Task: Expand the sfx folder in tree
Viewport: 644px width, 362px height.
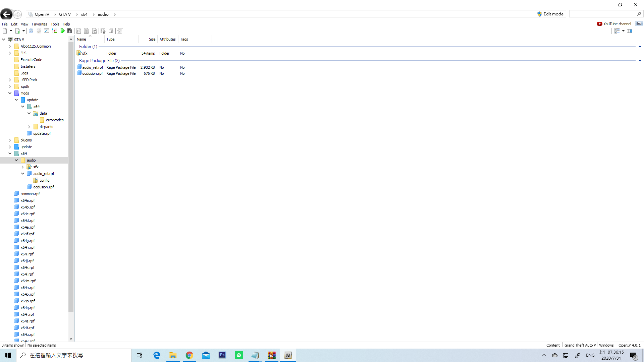Action: click(x=23, y=167)
